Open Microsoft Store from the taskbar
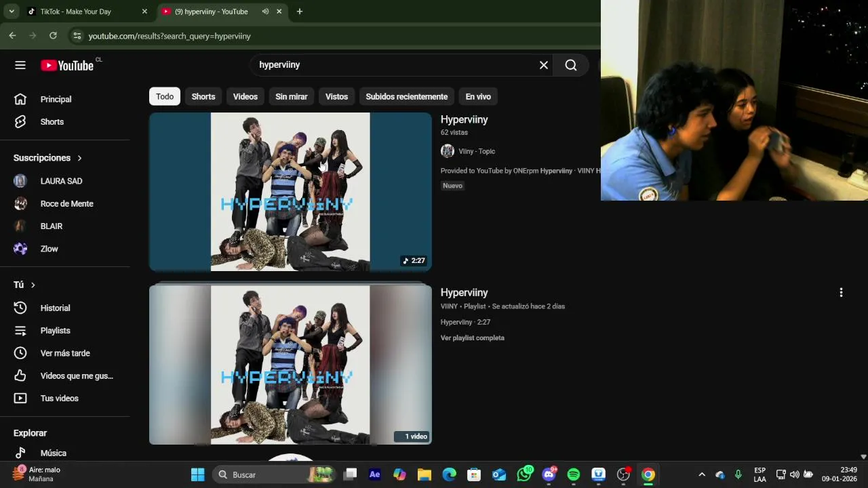This screenshot has width=868, height=488. point(474,474)
